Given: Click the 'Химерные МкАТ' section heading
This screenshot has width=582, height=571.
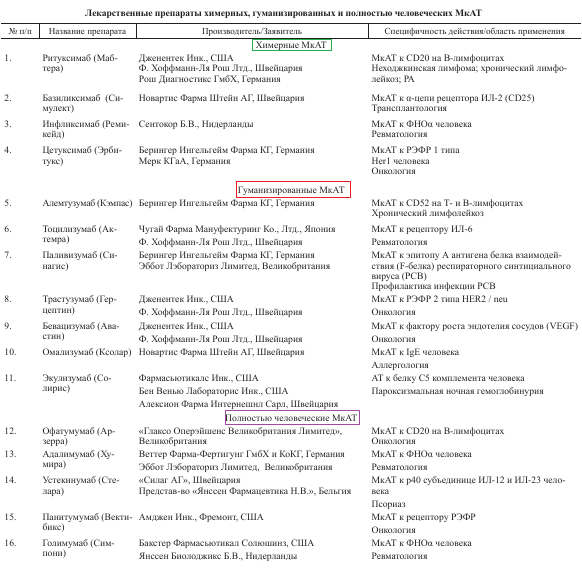Looking at the screenshot, I should click(x=291, y=45).
